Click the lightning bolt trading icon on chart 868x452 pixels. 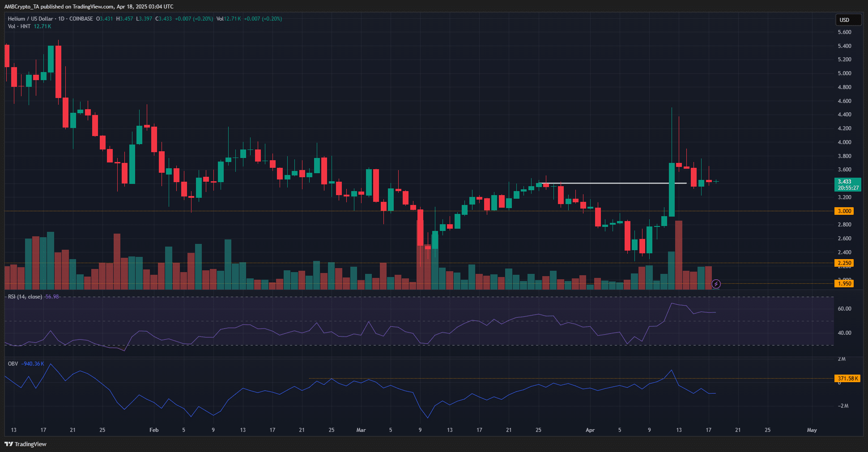click(716, 284)
